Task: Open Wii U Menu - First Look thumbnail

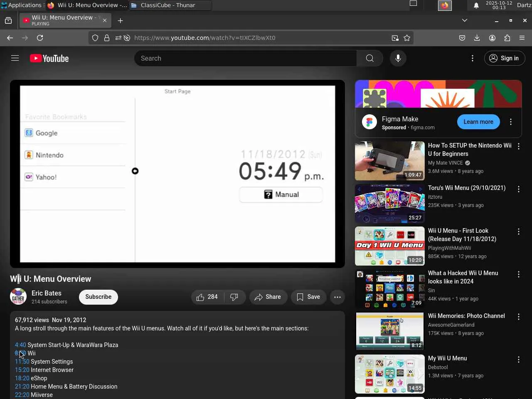Action: point(390,246)
